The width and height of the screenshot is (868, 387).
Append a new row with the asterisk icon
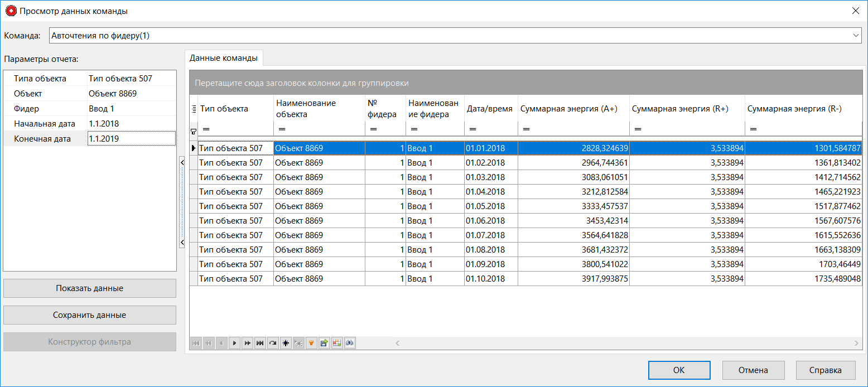(x=286, y=343)
